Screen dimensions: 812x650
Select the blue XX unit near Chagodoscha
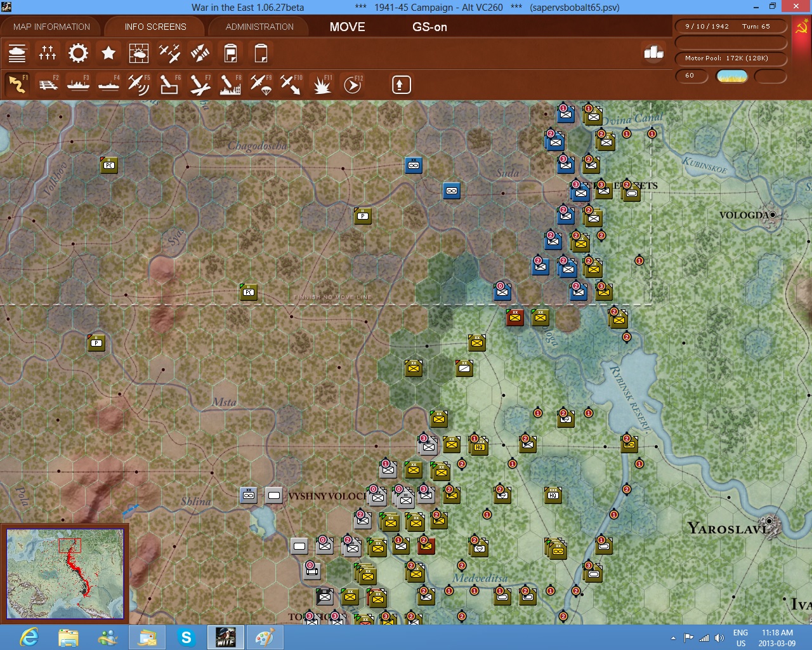(x=414, y=165)
